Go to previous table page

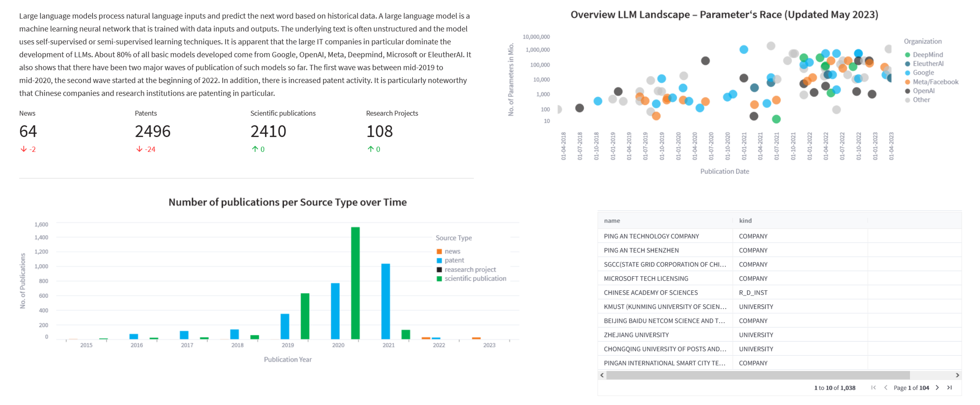pos(886,388)
